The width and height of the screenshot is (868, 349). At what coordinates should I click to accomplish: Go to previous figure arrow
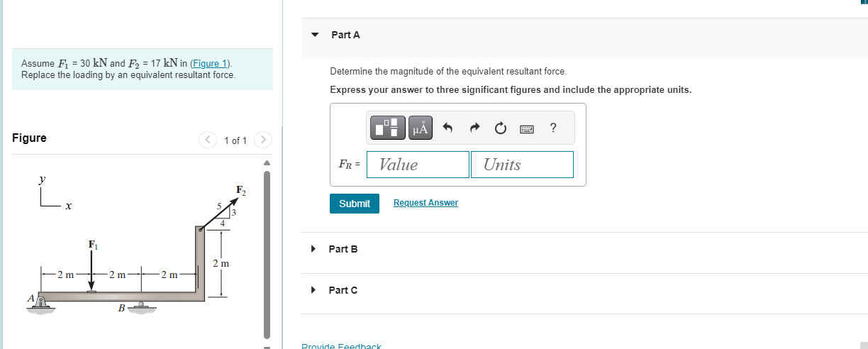207,140
